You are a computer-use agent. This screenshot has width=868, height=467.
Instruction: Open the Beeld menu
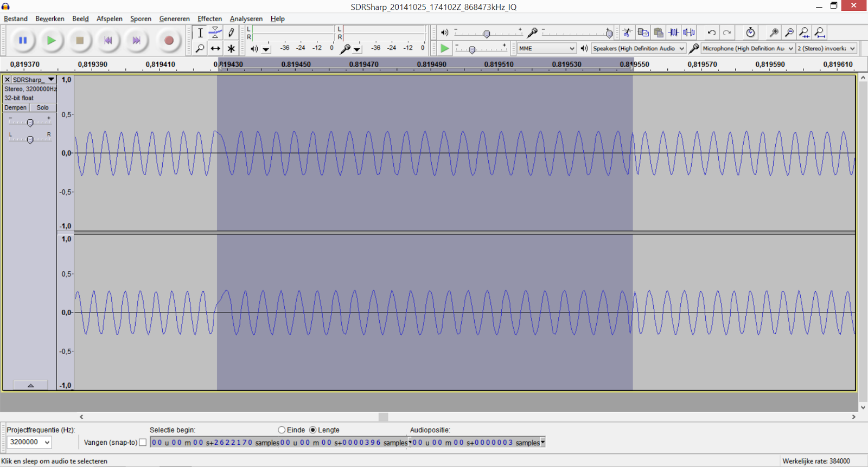(x=80, y=18)
